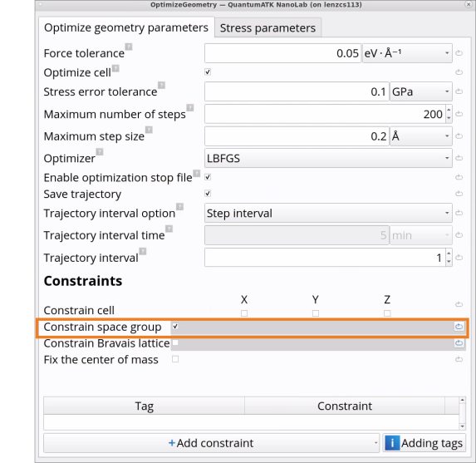Click the reset icon for Stress error tolerance
Screen dimensions: 476x463
(459, 91)
